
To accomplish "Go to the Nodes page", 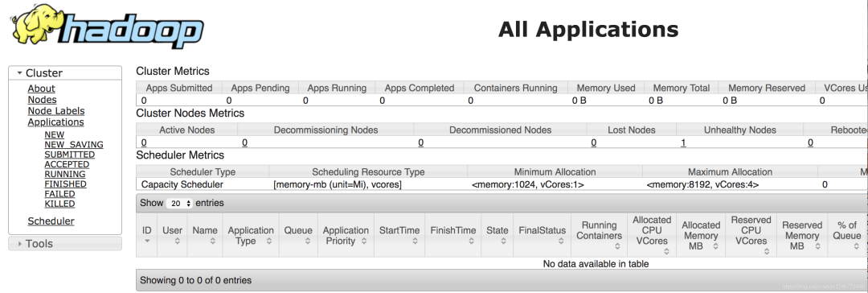I will (x=42, y=100).
